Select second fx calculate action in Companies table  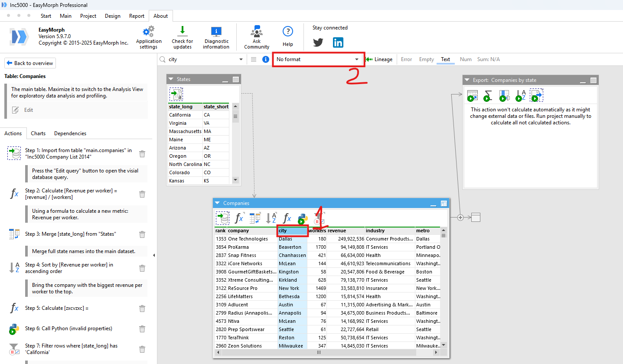tap(287, 218)
